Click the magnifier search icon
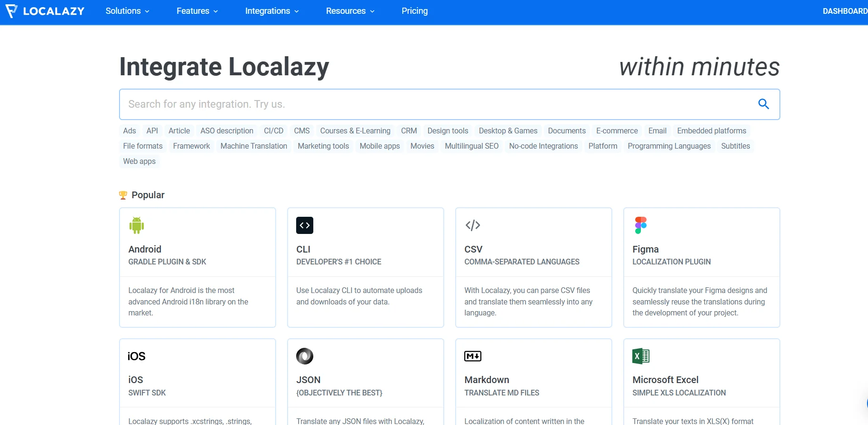The image size is (868, 425). click(763, 104)
